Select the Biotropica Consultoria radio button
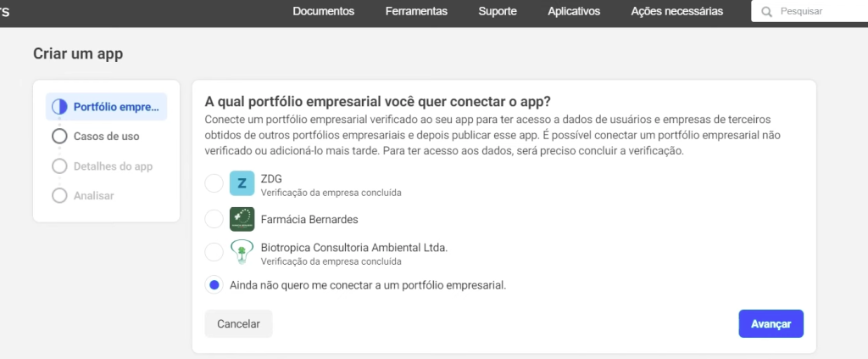Viewport: 868px width, 359px height. (x=214, y=252)
